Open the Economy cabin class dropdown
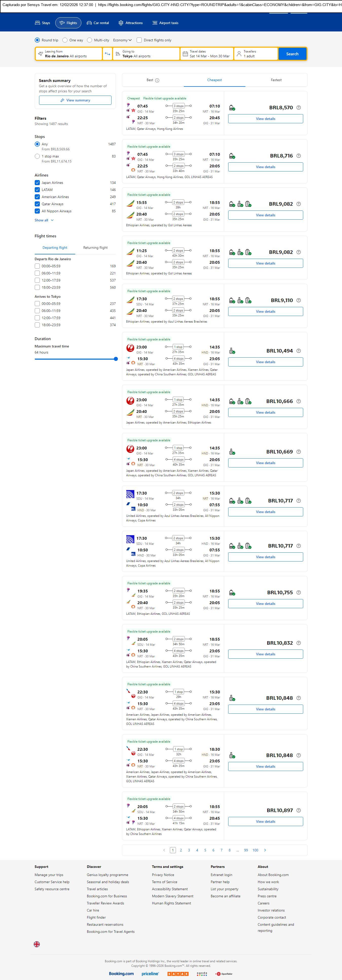This screenshot has height=980, width=342. pyautogui.click(x=122, y=40)
